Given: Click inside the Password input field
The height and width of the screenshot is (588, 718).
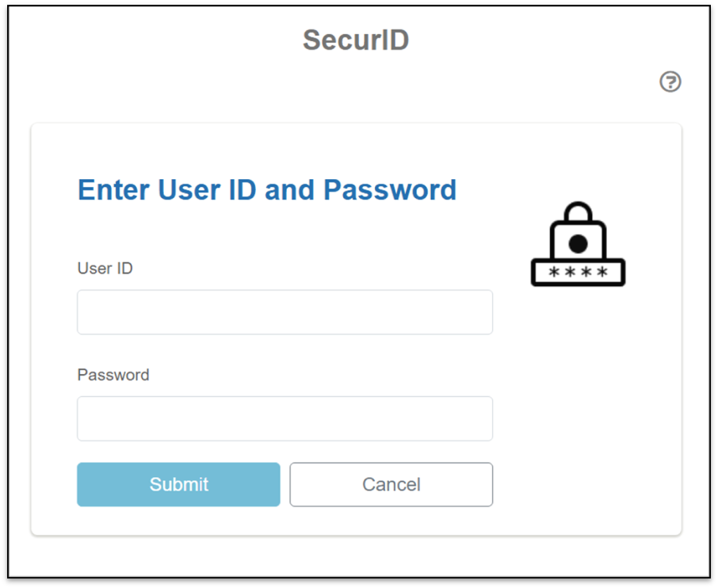Looking at the screenshot, I should [x=284, y=418].
